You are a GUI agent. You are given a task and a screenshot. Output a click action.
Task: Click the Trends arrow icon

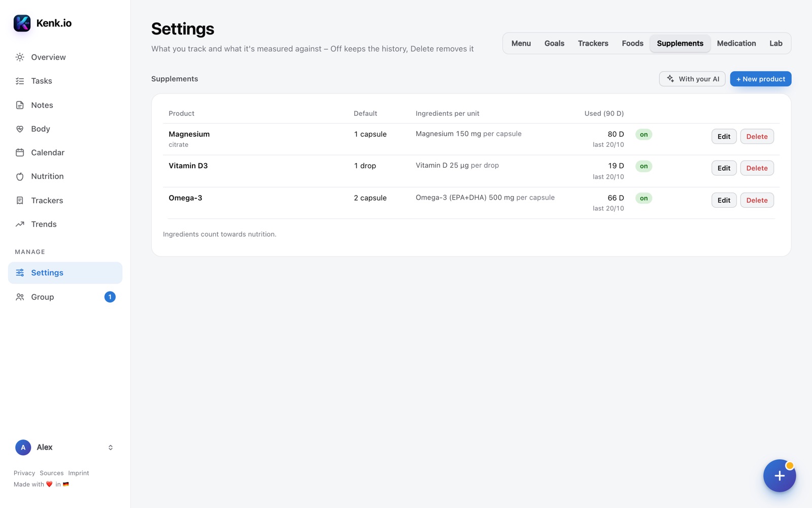click(x=20, y=224)
